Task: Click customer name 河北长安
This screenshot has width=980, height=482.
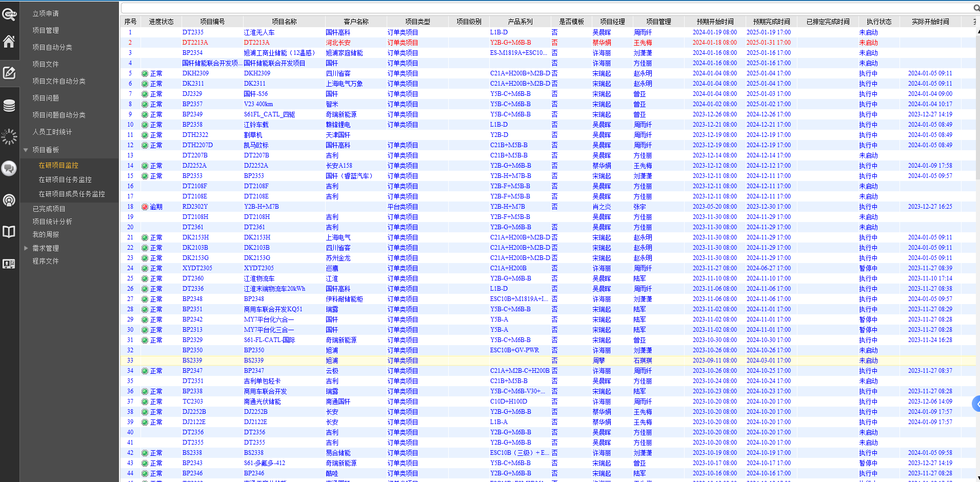Action: tap(338, 43)
